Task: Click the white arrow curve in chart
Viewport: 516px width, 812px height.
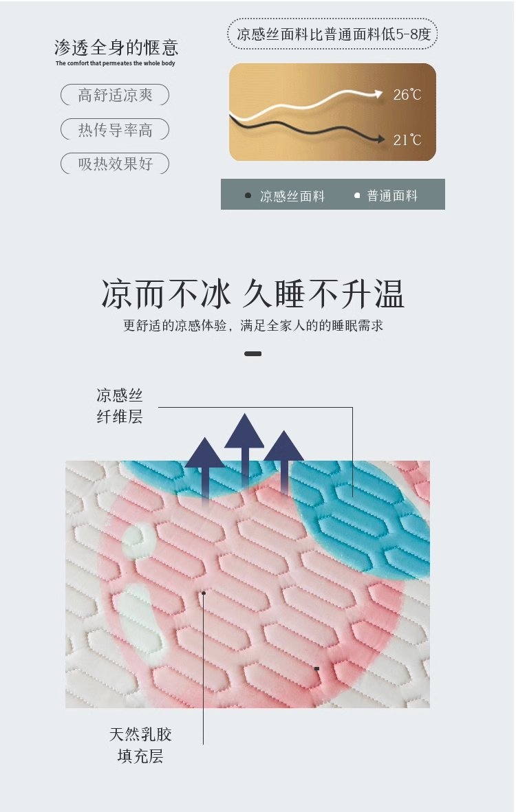Action: point(305,104)
